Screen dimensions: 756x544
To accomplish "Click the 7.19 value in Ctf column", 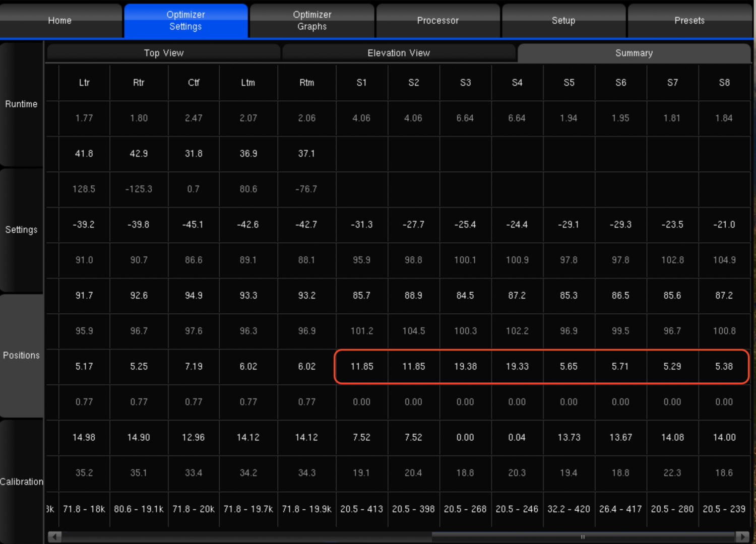I will pos(194,367).
